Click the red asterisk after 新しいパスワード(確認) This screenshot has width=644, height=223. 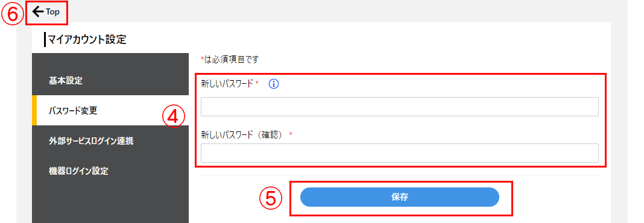291,134
